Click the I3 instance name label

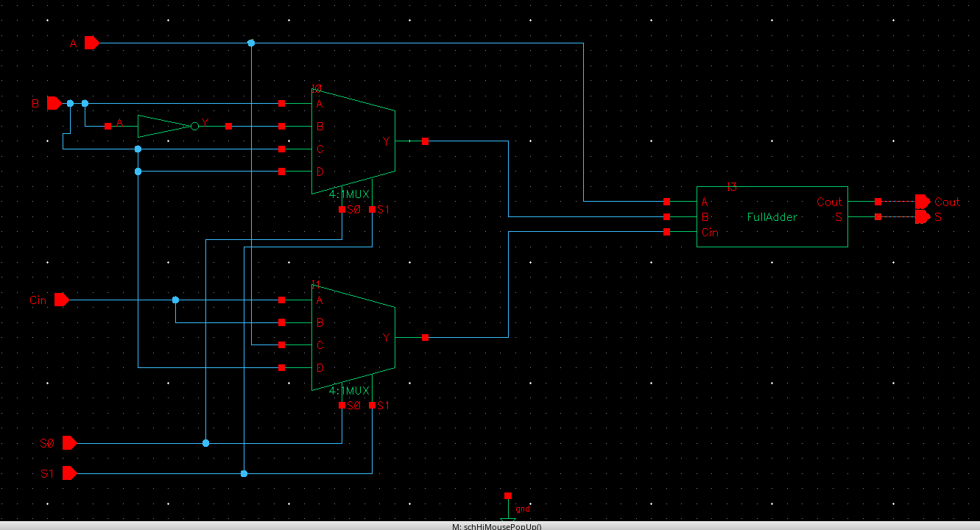tap(731, 186)
